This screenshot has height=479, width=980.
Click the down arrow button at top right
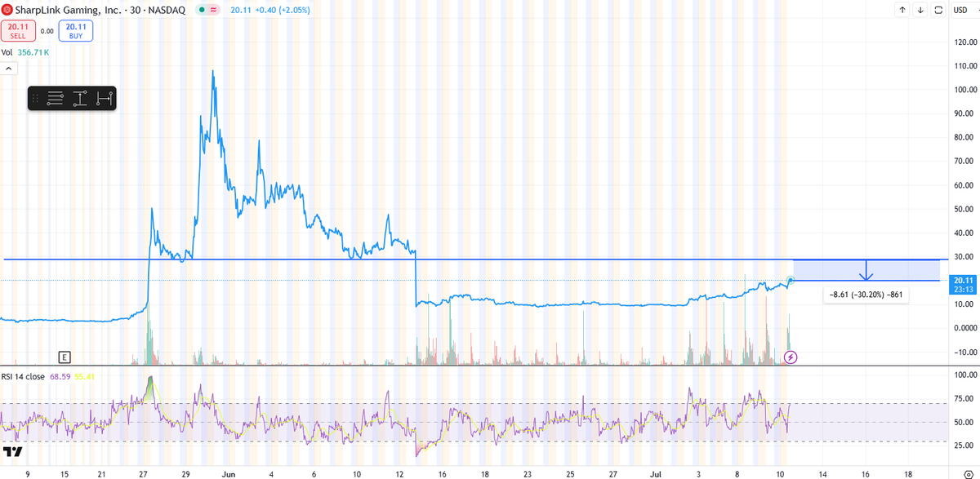pyautogui.click(x=920, y=10)
